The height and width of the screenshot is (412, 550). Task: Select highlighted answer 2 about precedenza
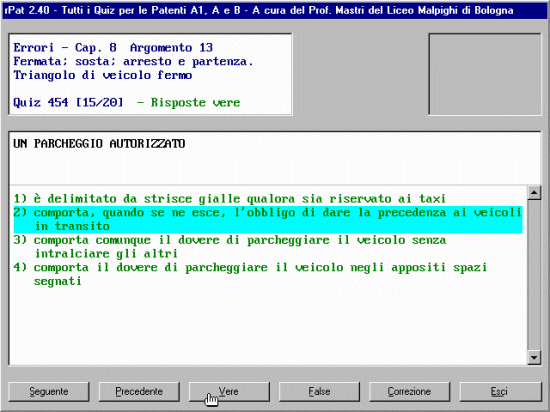(x=268, y=219)
